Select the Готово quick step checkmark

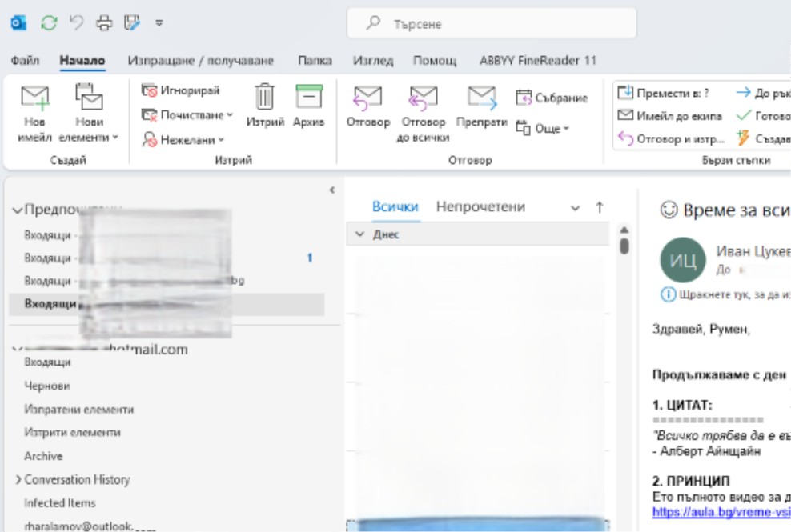(763, 115)
